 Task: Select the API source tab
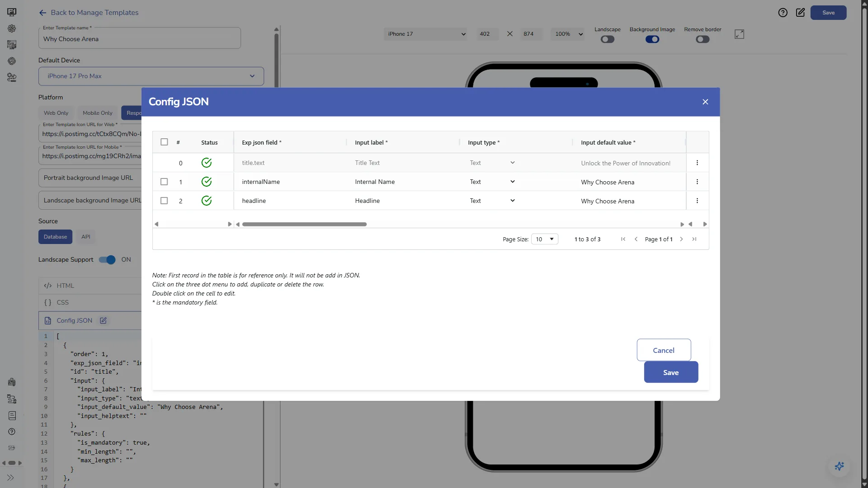coord(86,237)
